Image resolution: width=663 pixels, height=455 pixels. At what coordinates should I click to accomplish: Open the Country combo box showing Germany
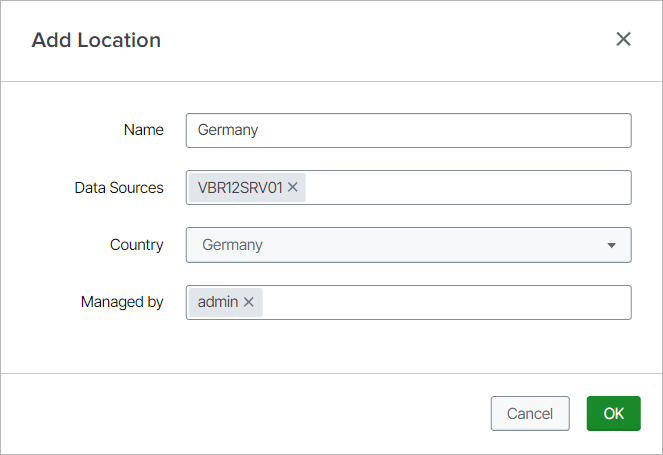(x=408, y=245)
